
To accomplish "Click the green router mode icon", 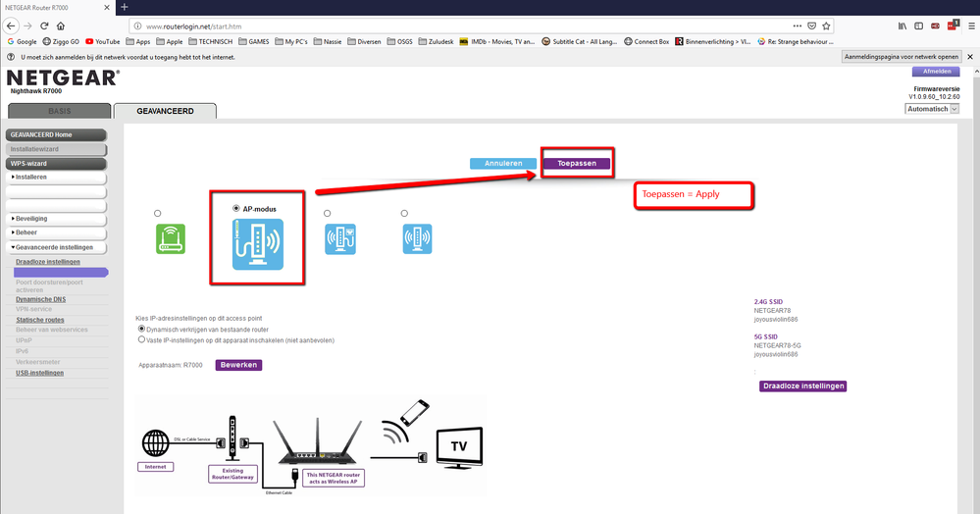I will pos(171,239).
